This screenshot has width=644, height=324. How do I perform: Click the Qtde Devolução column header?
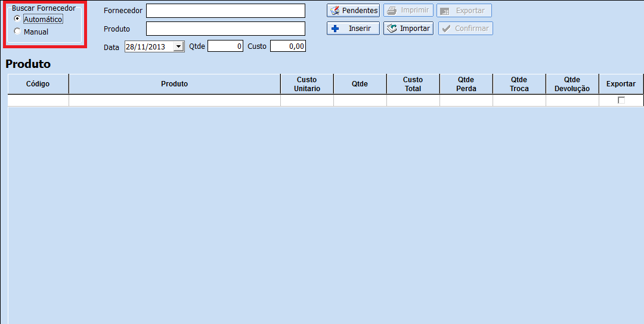click(x=572, y=84)
